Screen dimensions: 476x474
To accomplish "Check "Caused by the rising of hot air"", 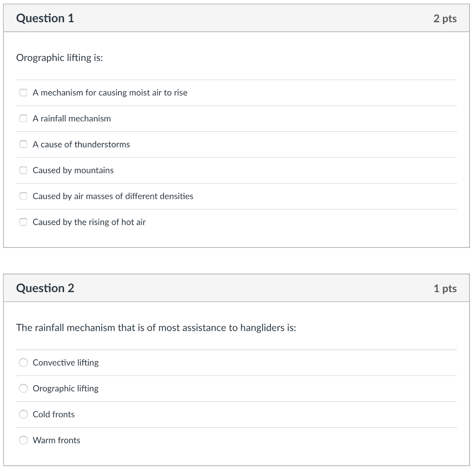I will tap(23, 222).
